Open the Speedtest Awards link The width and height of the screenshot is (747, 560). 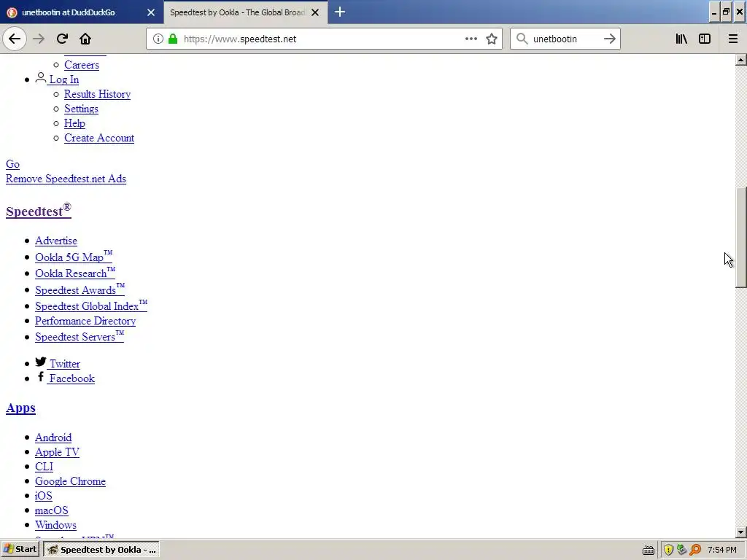(80, 289)
